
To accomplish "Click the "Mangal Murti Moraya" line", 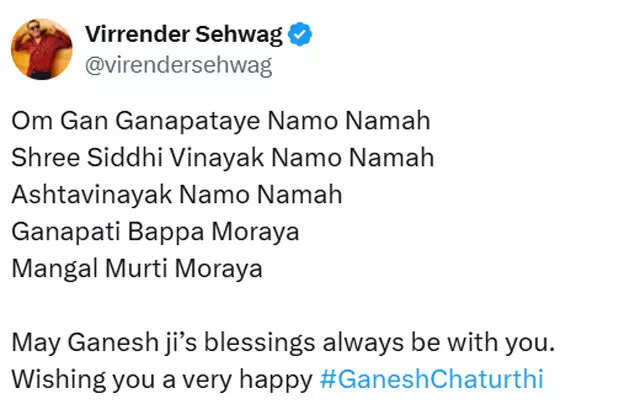I will (x=137, y=268).
